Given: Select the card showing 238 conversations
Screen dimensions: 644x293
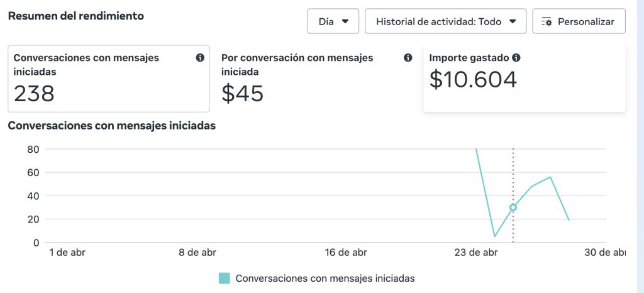Looking at the screenshot, I should [108, 79].
